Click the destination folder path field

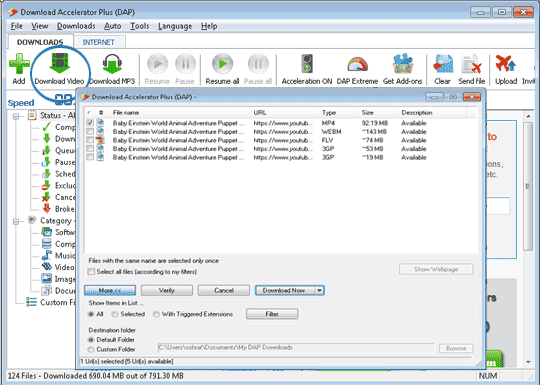coord(296,348)
